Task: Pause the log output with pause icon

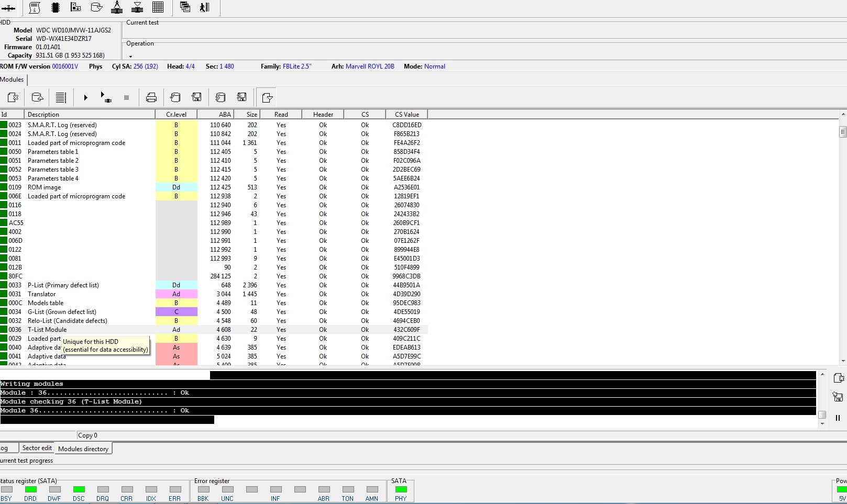Action: tap(838, 418)
